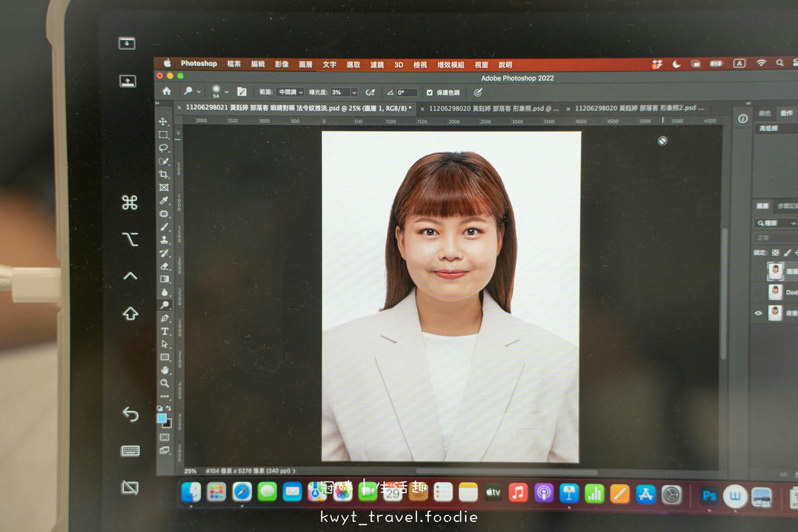Select the Rectangle shape tool
The width and height of the screenshot is (798, 532).
(164, 357)
